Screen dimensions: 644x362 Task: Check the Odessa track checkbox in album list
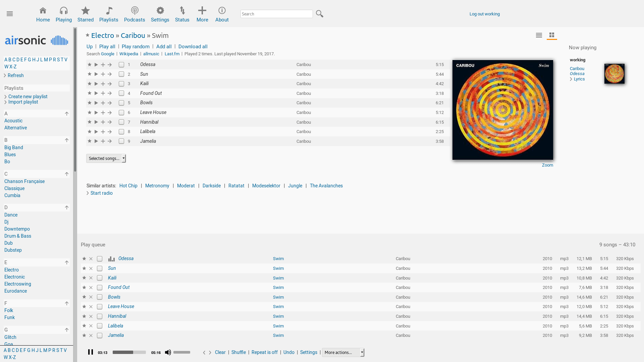pos(121,65)
